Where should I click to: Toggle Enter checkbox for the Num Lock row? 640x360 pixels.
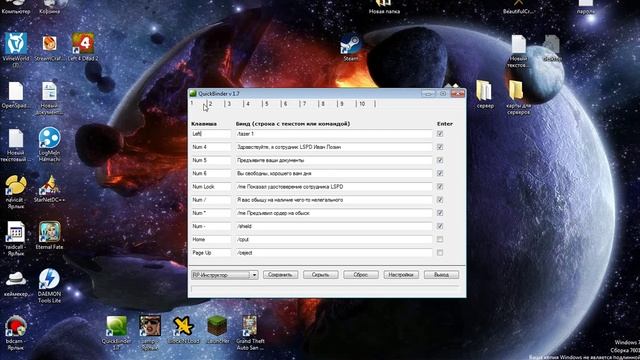pos(440,187)
